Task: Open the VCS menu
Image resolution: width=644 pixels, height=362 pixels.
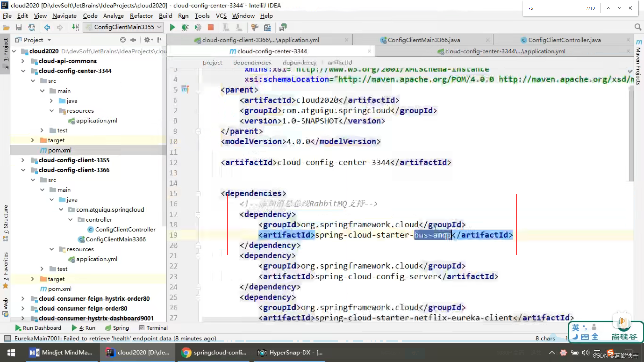Action: (221, 16)
